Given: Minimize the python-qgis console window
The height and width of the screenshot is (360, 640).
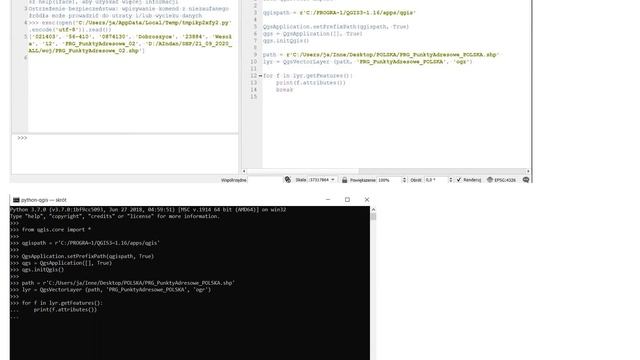Looking at the screenshot, I should pyautogui.click(x=328, y=200).
